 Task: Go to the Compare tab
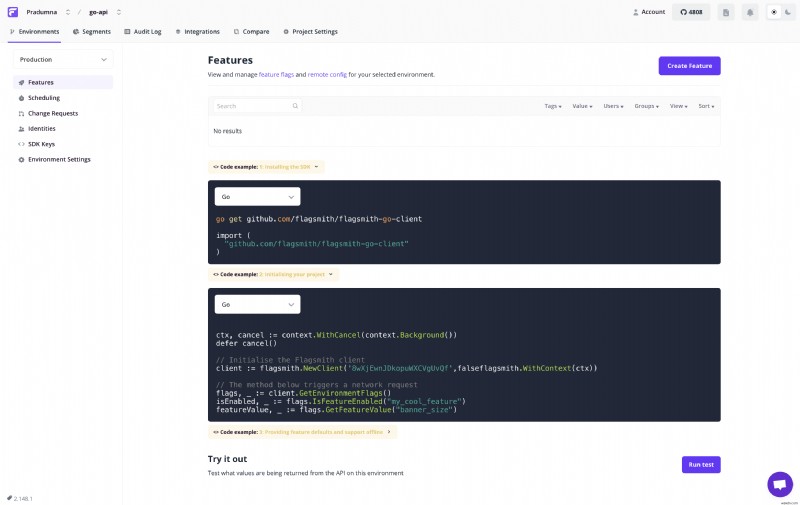pyautogui.click(x=252, y=32)
